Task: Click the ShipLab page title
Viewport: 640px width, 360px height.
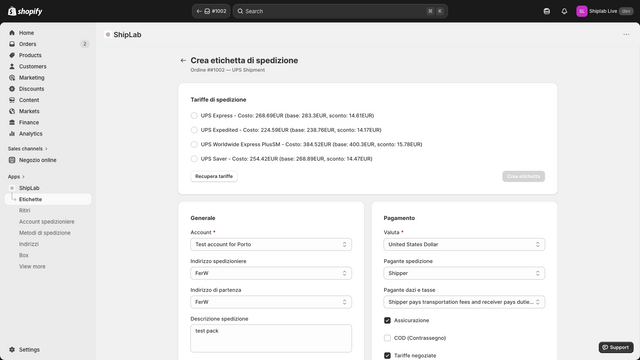Action: pos(127,35)
